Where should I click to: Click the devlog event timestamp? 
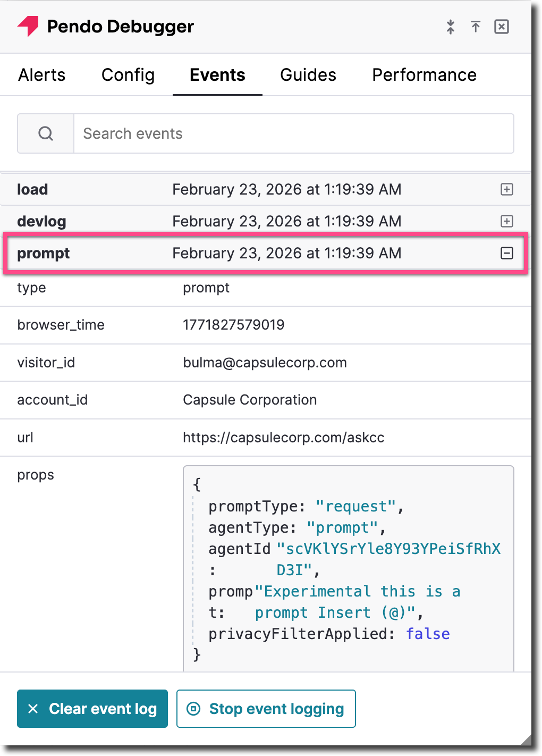(x=287, y=221)
